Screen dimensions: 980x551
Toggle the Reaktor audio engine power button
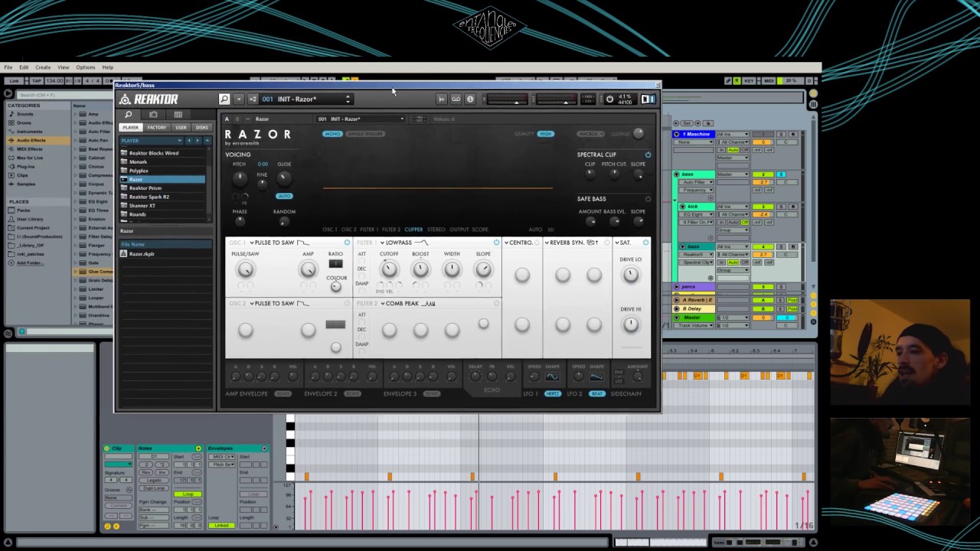coord(609,99)
